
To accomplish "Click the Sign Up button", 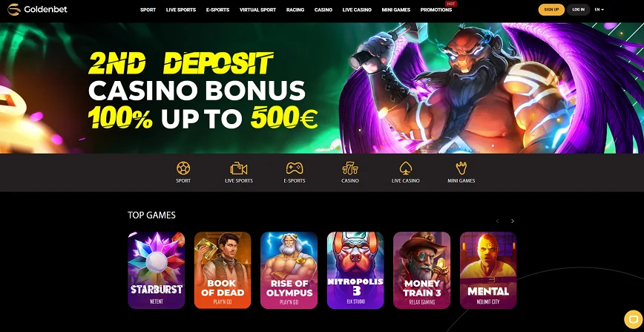I will click(551, 10).
